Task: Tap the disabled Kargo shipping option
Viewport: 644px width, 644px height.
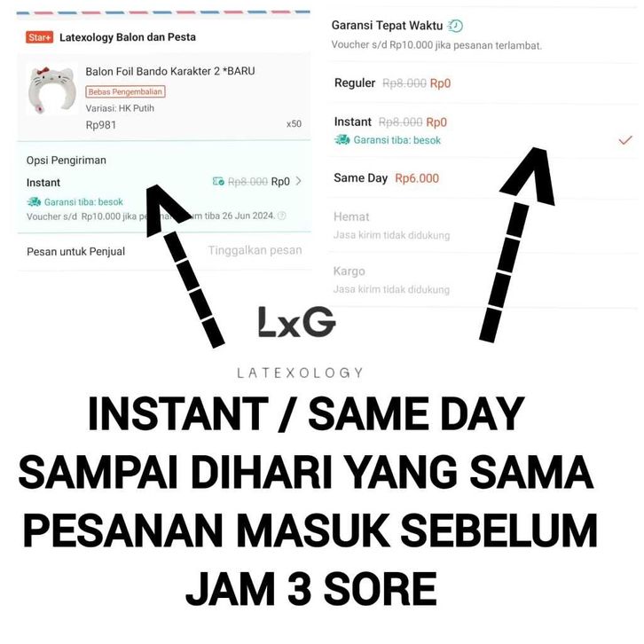Action: [x=483, y=280]
